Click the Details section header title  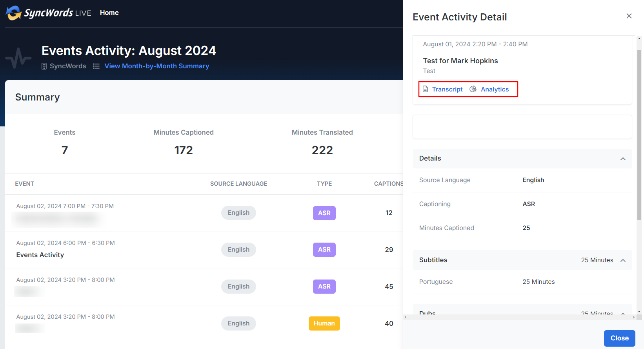click(430, 159)
